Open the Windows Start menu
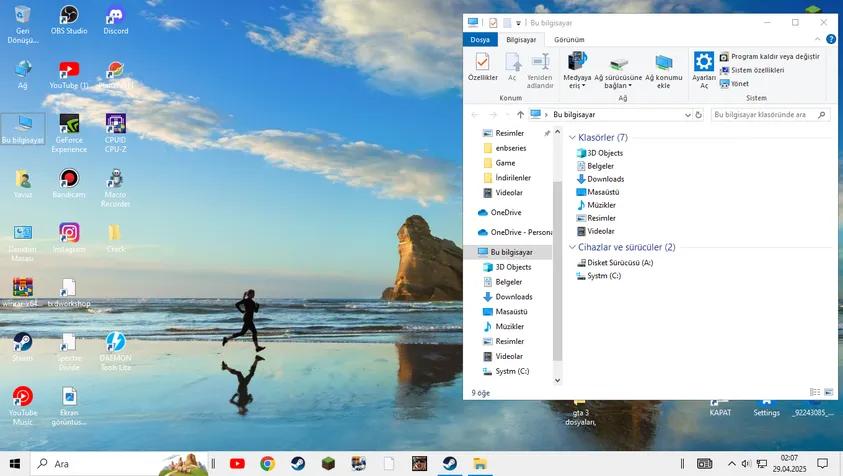Screen dimensions: 843x476 15,463
